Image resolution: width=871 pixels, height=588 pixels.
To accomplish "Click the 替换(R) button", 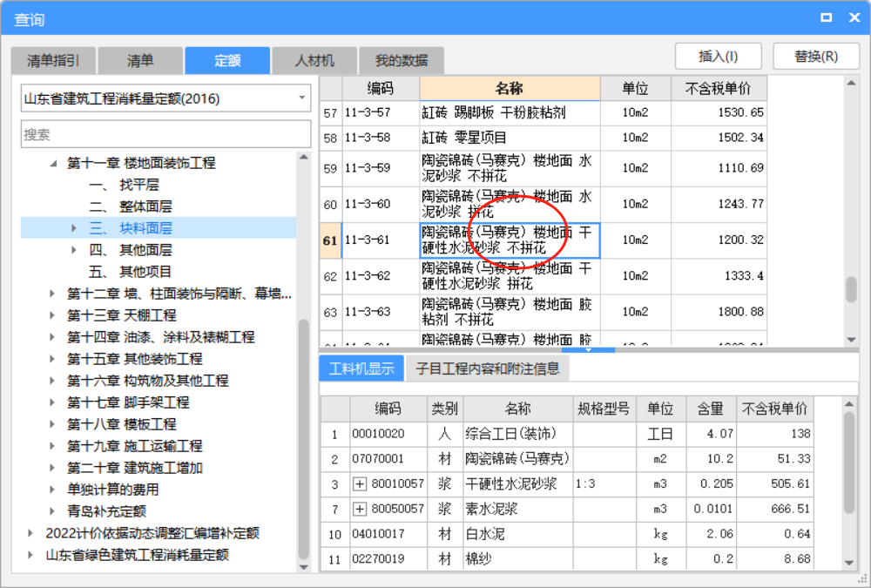I will pyautogui.click(x=816, y=56).
